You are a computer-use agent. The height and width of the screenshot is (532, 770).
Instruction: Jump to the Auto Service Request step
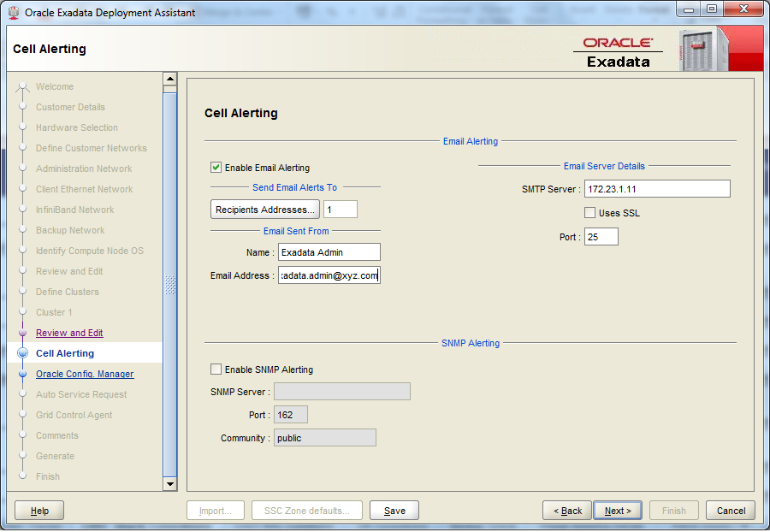[x=81, y=394]
